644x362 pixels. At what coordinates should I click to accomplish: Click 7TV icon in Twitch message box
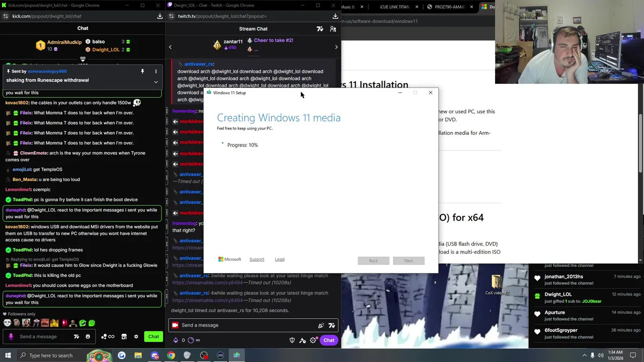(332, 325)
